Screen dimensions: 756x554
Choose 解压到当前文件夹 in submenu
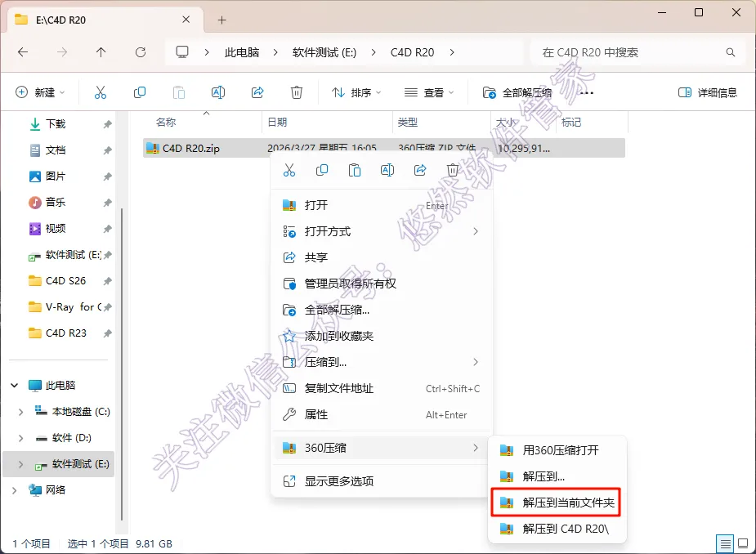pos(557,503)
